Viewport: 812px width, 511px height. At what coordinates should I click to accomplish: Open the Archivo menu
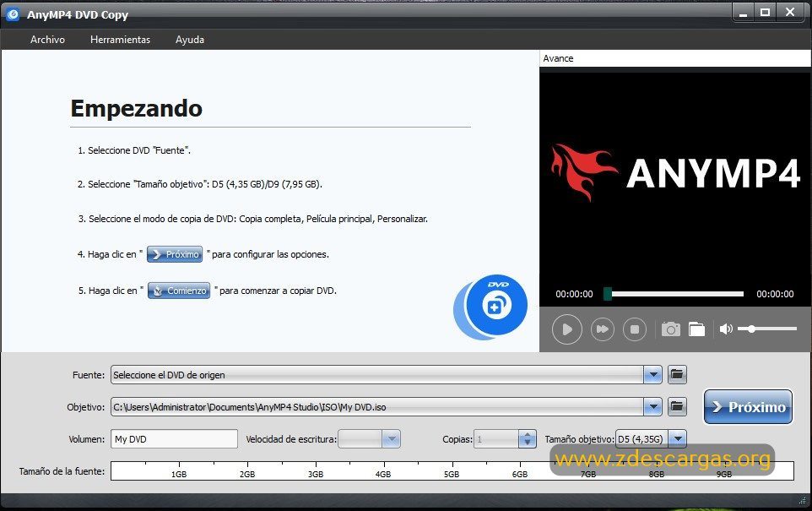(x=47, y=40)
